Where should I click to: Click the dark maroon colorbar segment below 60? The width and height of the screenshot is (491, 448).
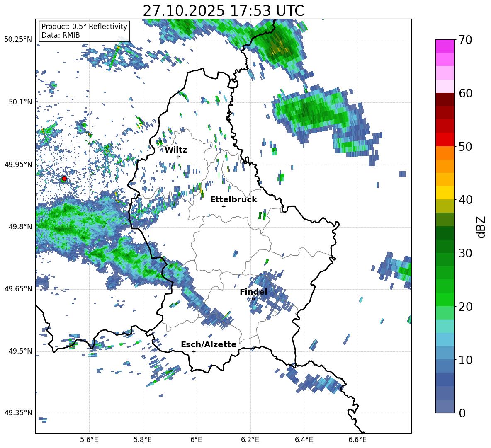point(445,99)
